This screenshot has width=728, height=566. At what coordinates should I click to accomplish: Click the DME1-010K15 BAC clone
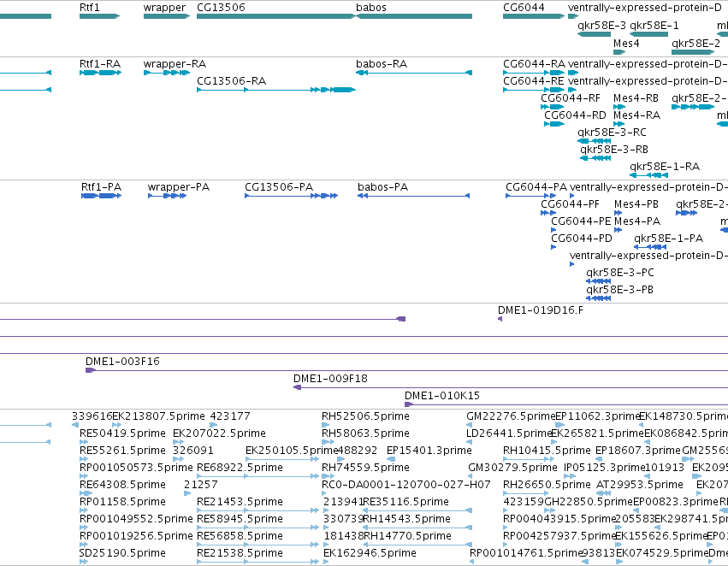pos(566,404)
